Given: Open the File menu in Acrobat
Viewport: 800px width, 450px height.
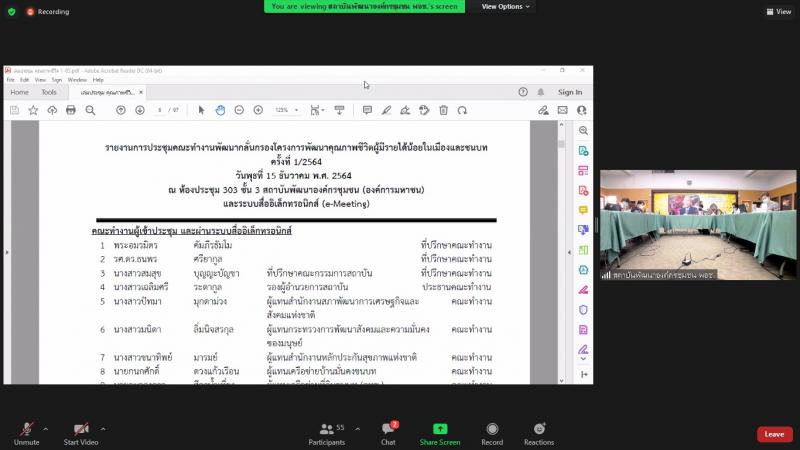Looking at the screenshot, I should point(10,80).
